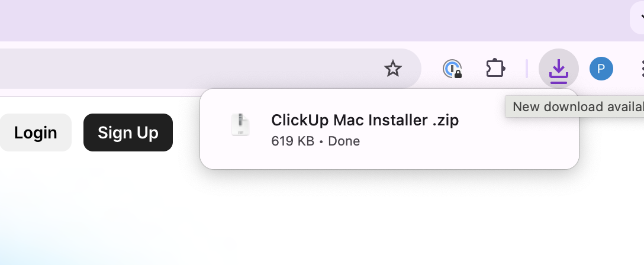Click the purple Downloads toolbar icon
This screenshot has width=644, height=265.
[558, 69]
